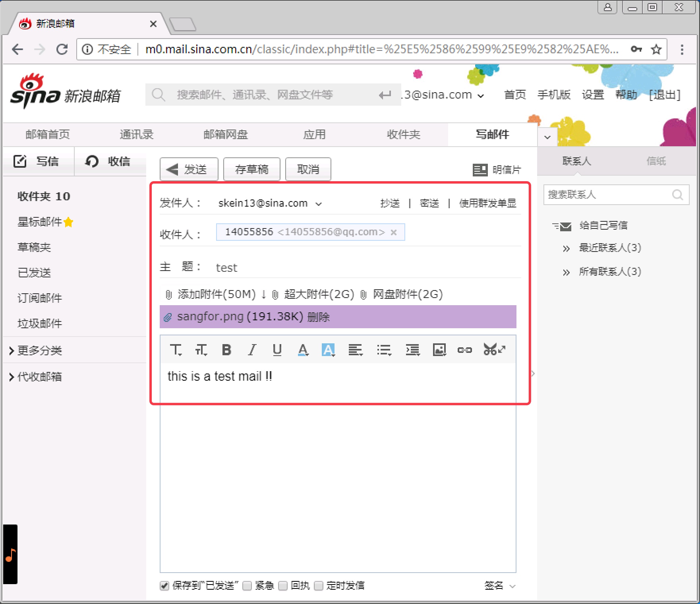Screen dimensions: 700x604
Task: Click the 存草稿 button
Action: (x=252, y=169)
